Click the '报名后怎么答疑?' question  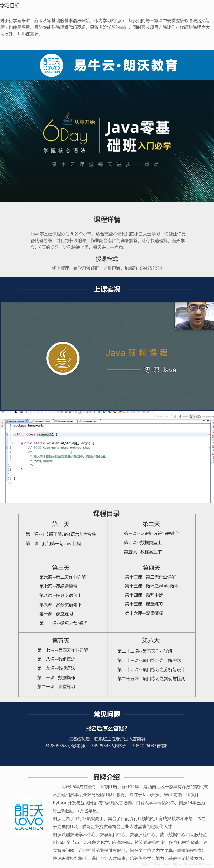106,729
